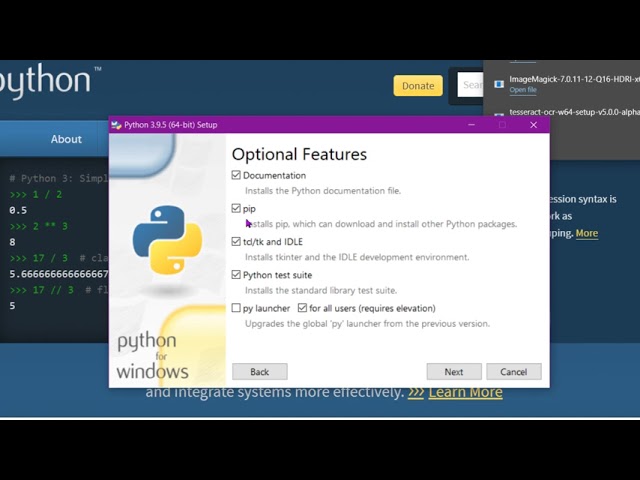Image resolution: width=640 pixels, height=480 pixels.
Task: Cancel the Python installation
Action: click(x=513, y=372)
